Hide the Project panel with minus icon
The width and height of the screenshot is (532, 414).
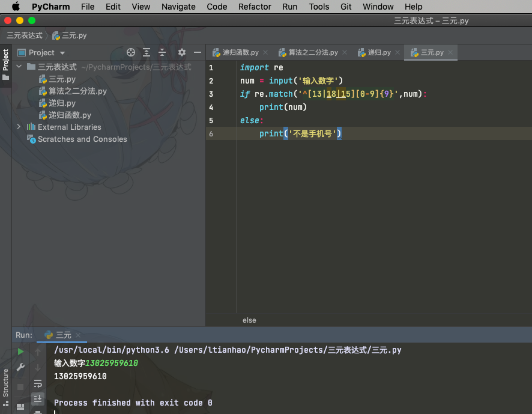198,52
